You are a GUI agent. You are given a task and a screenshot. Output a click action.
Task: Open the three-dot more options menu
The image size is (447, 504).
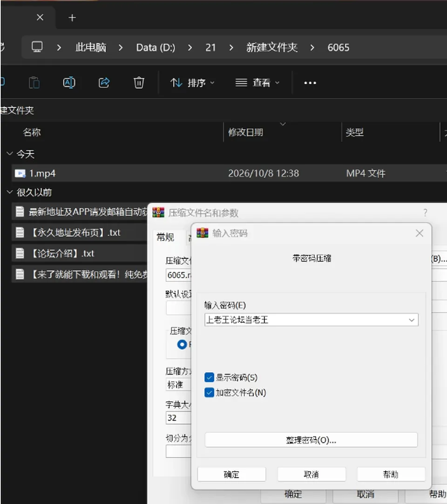pyautogui.click(x=310, y=83)
